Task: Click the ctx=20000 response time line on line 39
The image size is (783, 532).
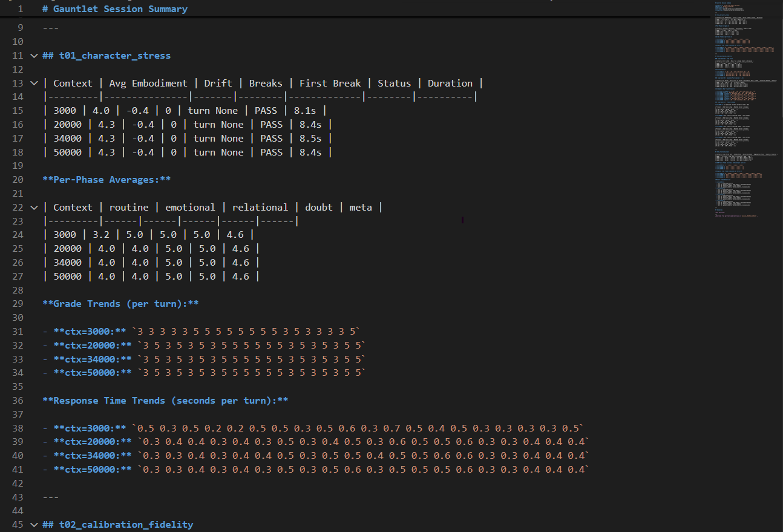Action: pos(316,442)
